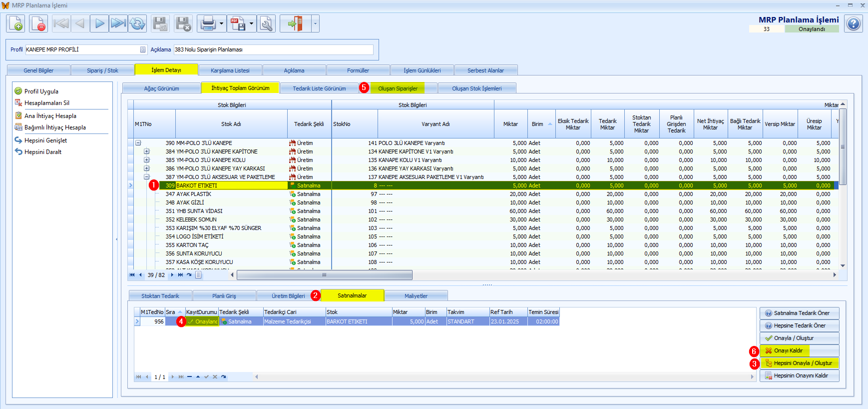Click the printer icon in the toolbar
Screen dimensions: 868x409
point(207,23)
